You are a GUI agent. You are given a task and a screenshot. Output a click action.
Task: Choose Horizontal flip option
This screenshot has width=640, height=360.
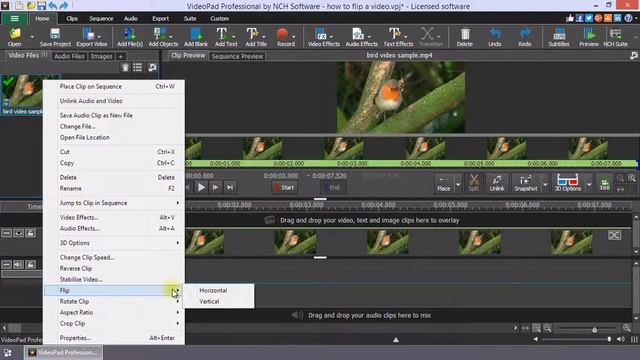[213, 290]
